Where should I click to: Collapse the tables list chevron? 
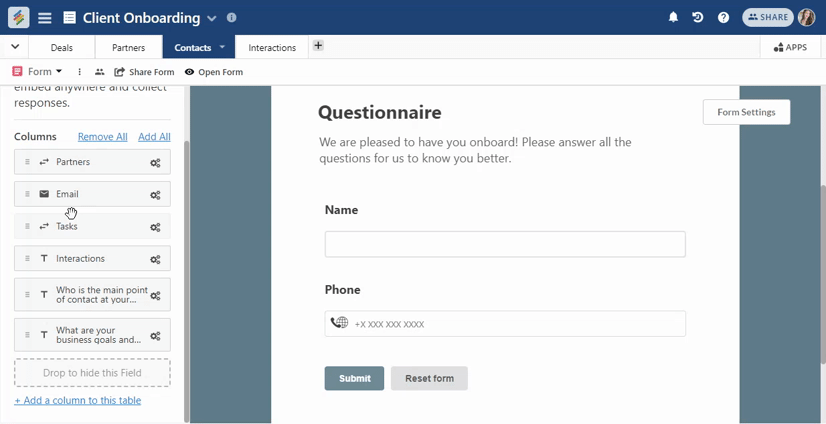click(x=15, y=46)
